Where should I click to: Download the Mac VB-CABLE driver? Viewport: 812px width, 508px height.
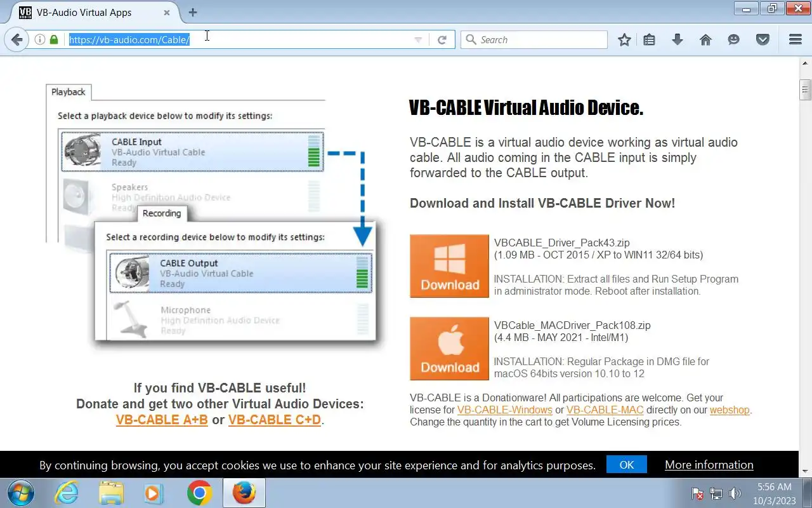click(449, 349)
